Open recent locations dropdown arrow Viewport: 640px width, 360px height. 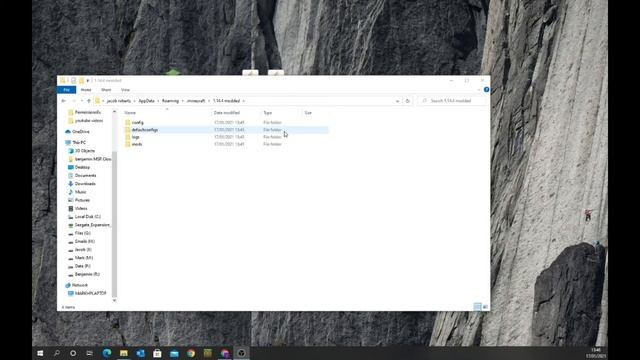coord(82,101)
